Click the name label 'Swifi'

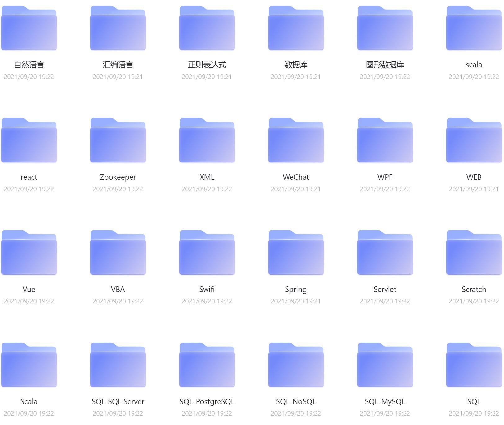[x=207, y=290]
